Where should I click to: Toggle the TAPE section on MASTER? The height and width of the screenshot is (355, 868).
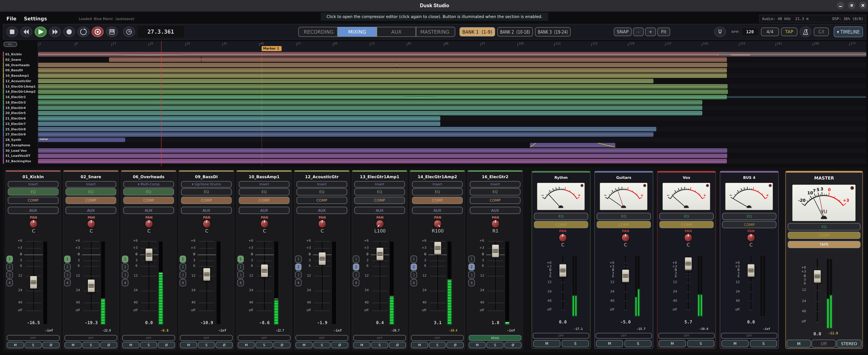(824, 244)
